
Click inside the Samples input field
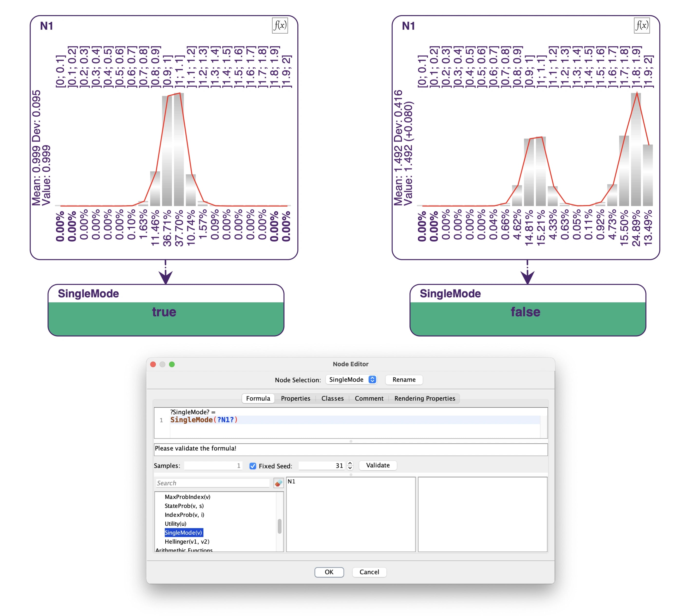click(213, 466)
